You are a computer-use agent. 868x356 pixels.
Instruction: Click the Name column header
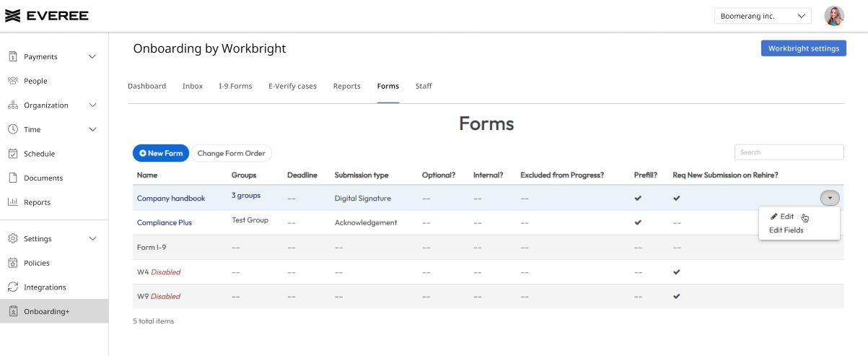point(147,175)
